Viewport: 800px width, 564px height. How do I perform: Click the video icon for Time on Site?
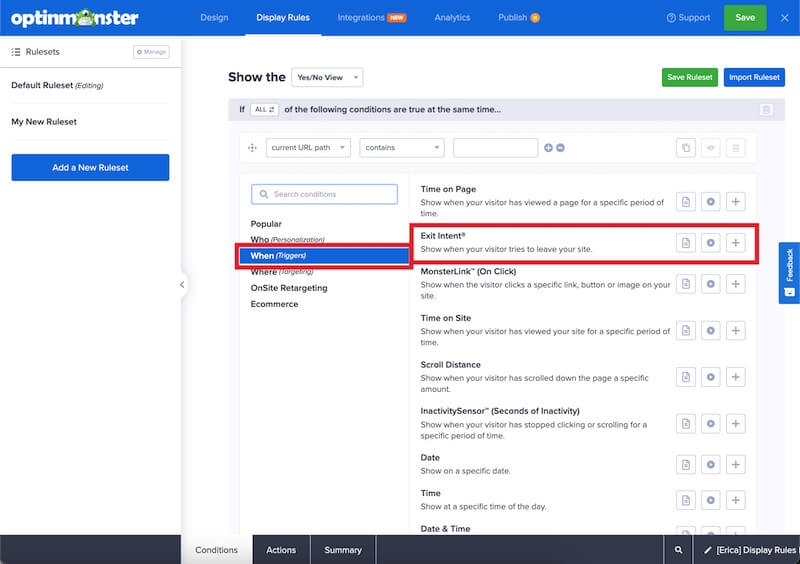click(711, 331)
